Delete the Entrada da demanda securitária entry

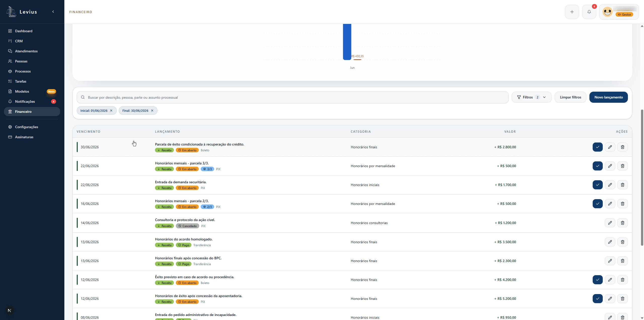pyautogui.click(x=622, y=185)
